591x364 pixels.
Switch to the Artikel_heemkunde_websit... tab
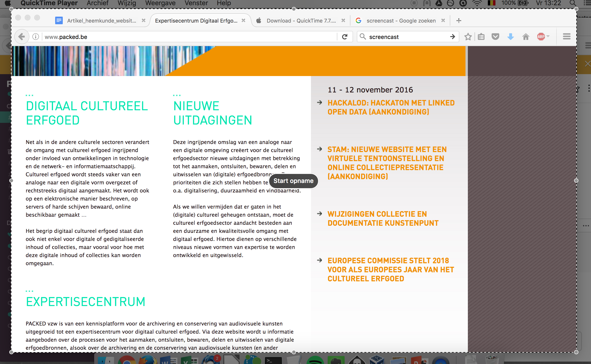pyautogui.click(x=101, y=21)
